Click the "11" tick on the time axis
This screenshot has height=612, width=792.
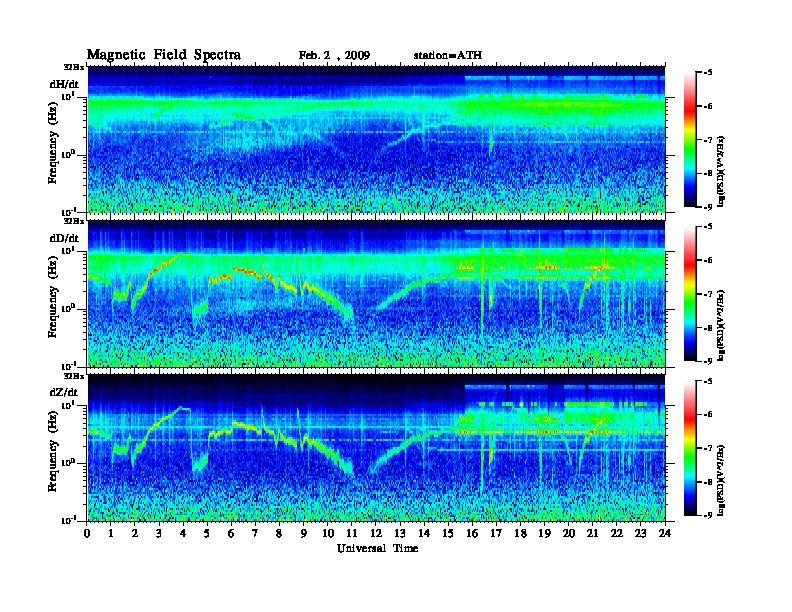pyautogui.click(x=352, y=533)
